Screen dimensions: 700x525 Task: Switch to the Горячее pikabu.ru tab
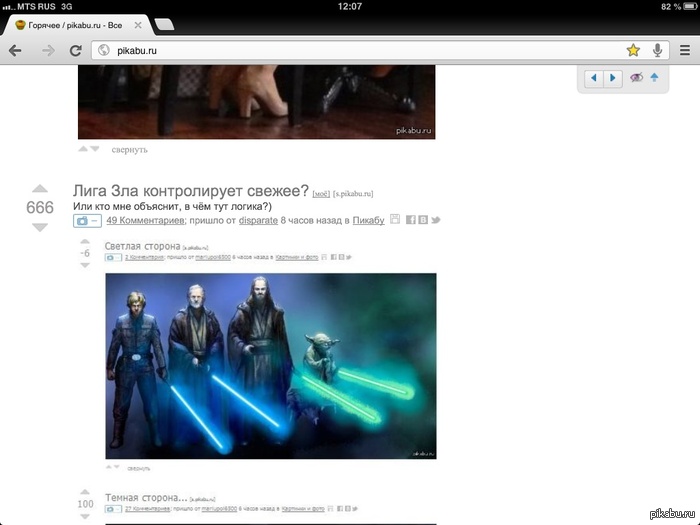click(75, 24)
